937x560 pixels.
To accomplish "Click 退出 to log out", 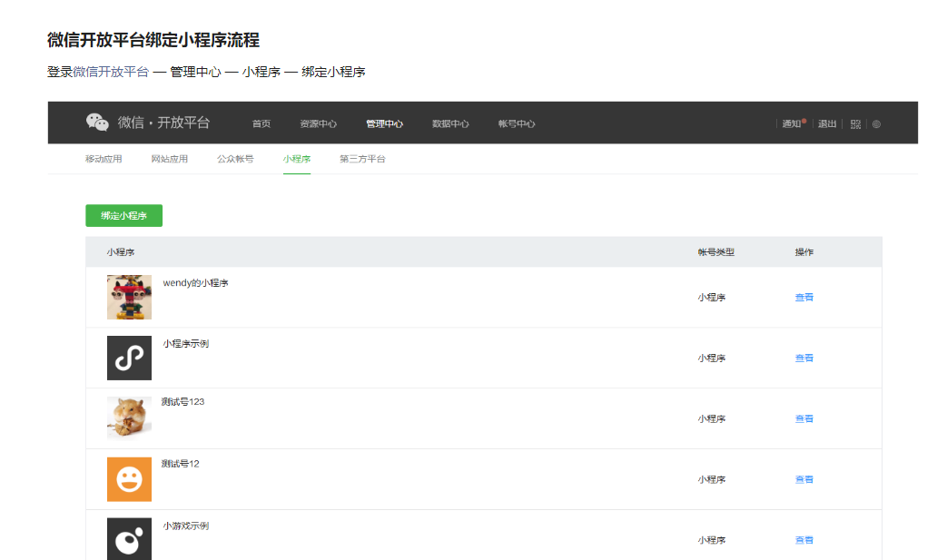I will click(x=827, y=123).
